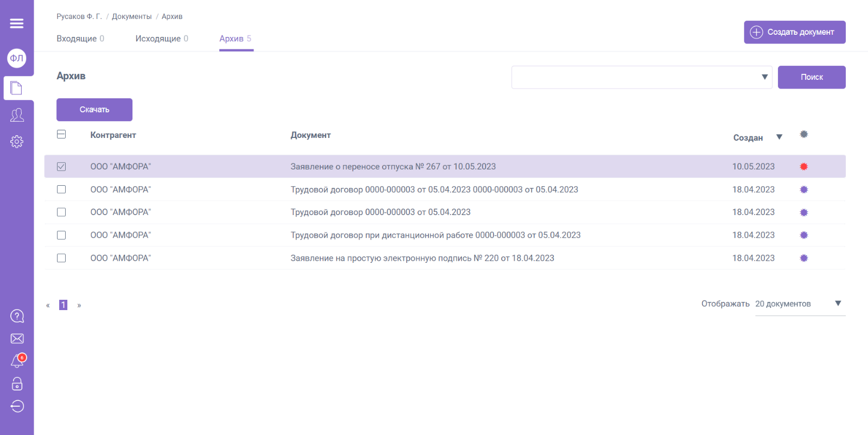Sort by Создан column arrow
Screen dimensions: 868x435
click(779, 137)
